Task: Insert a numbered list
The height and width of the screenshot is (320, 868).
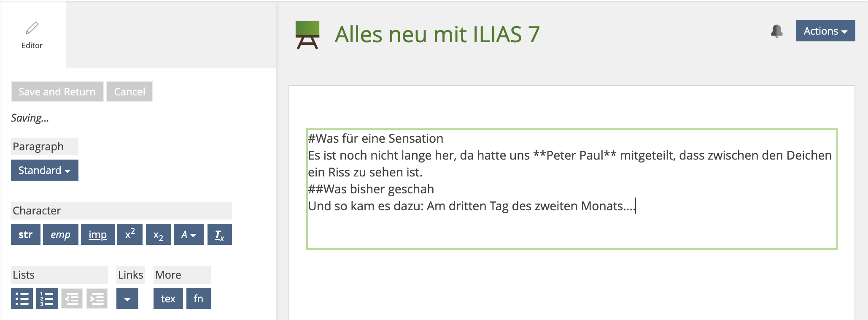Action: pyautogui.click(x=47, y=298)
